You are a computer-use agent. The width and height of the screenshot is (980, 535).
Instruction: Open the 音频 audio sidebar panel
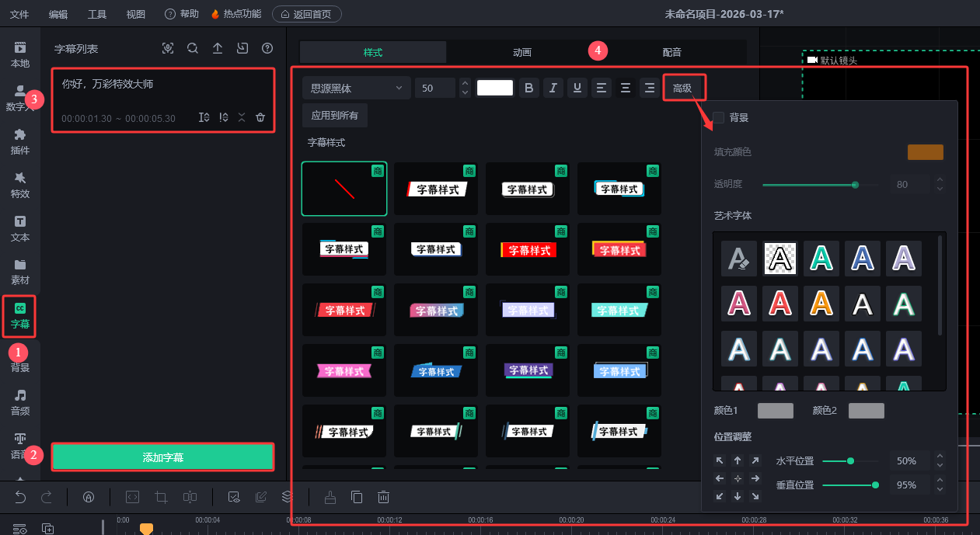coord(20,401)
